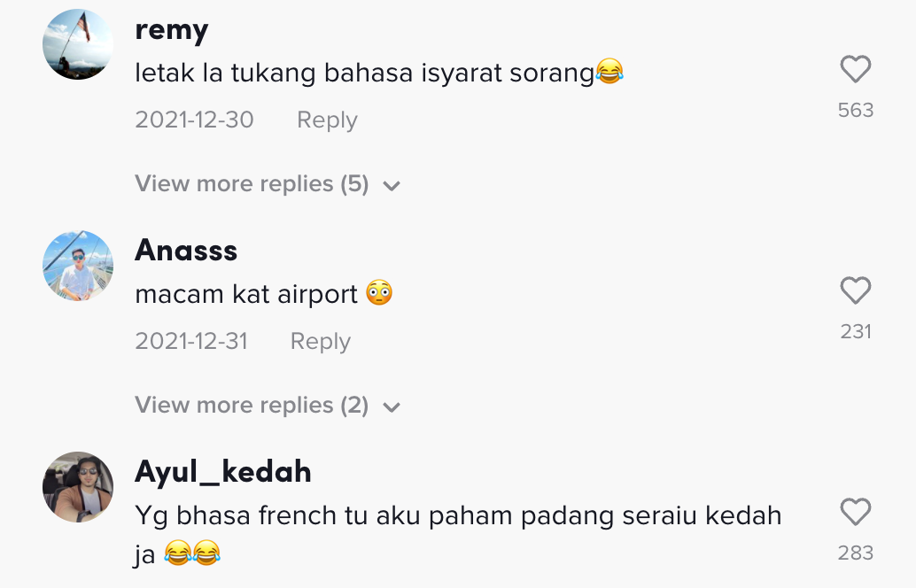The image size is (916, 588).
Task: Click the 2021-12-30 comment date
Action: [194, 120]
